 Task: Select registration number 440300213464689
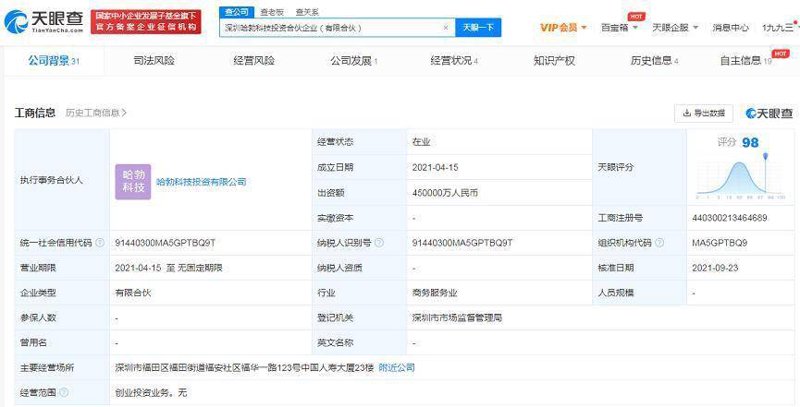(730, 218)
